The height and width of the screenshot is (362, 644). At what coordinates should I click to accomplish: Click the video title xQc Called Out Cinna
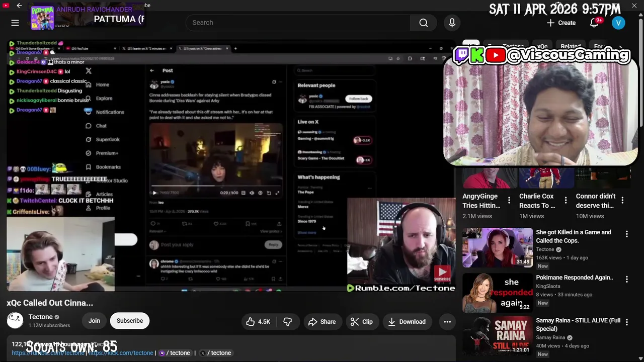click(x=50, y=303)
